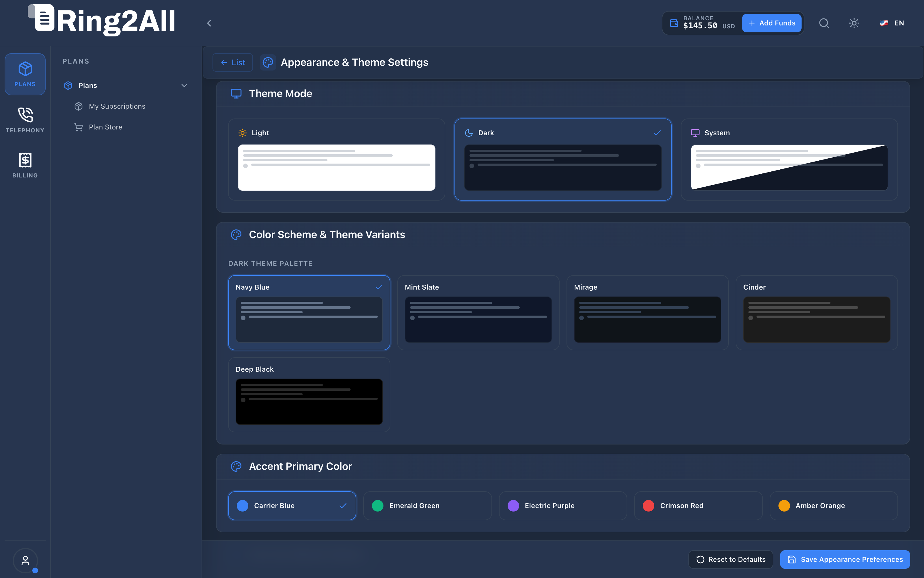Click the monitor icon beside the Theme Mode heading
The height and width of the screenshot is (578, 924).
[x=236, y=94]
